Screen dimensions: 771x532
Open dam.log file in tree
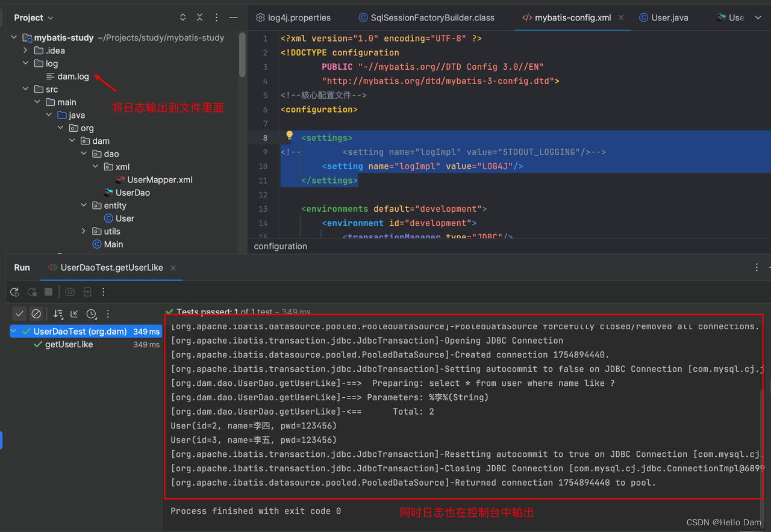pyautogui.click(x=67, y=76)
